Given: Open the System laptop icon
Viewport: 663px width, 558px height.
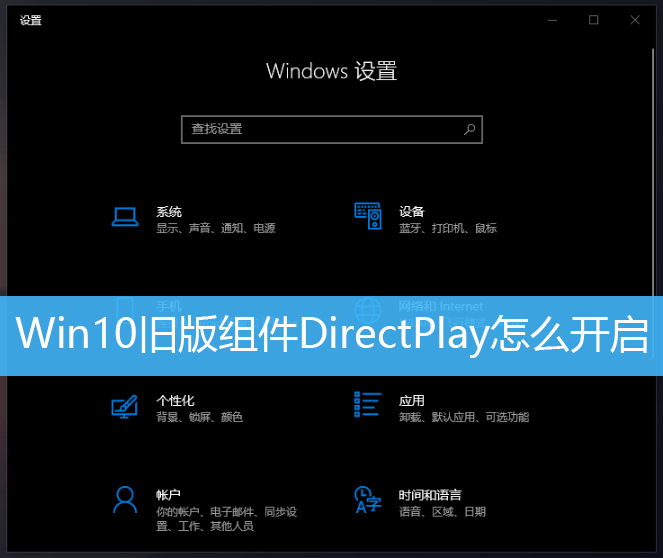Looking at the screenshot, I should [x=125, y=217].
